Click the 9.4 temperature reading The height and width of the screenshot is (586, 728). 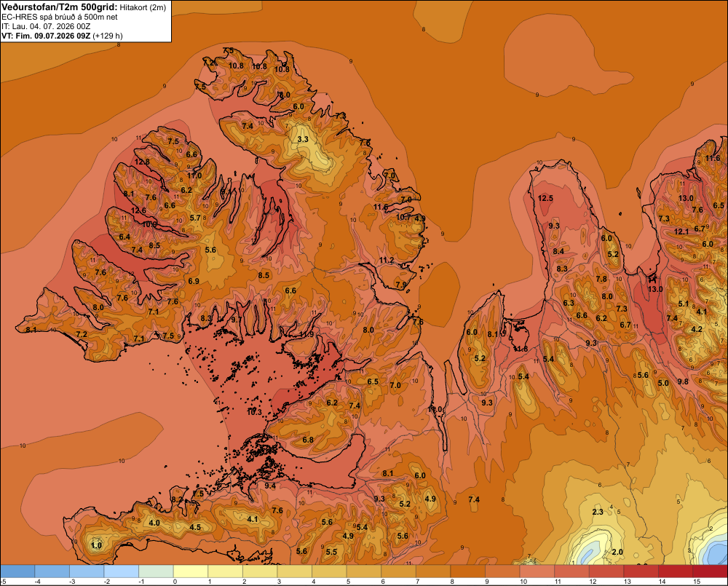coord(270,486)
